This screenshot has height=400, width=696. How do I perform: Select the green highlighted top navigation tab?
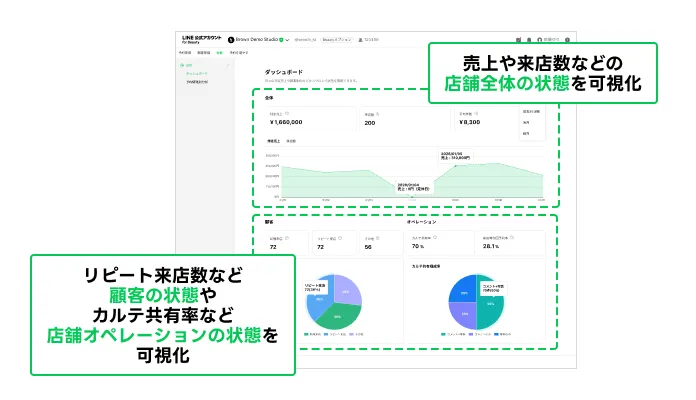(220, 53)
